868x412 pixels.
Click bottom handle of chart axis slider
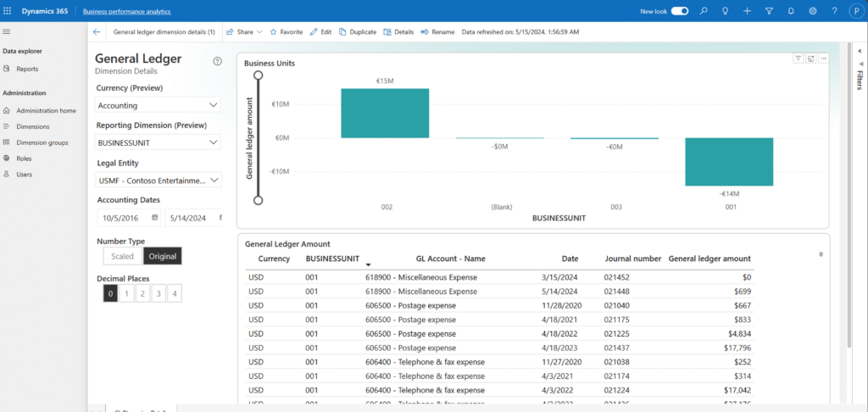258,200
